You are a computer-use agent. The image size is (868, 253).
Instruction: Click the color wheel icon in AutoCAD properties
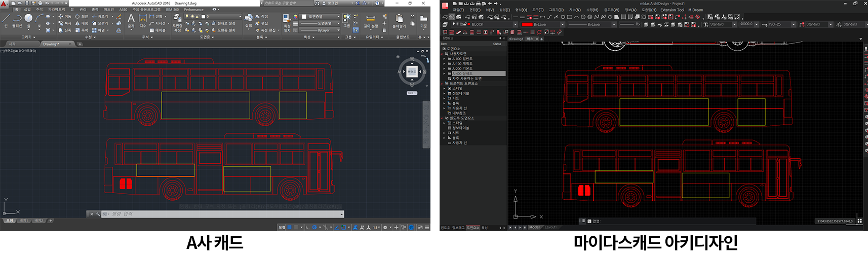[x=296, y=17]
